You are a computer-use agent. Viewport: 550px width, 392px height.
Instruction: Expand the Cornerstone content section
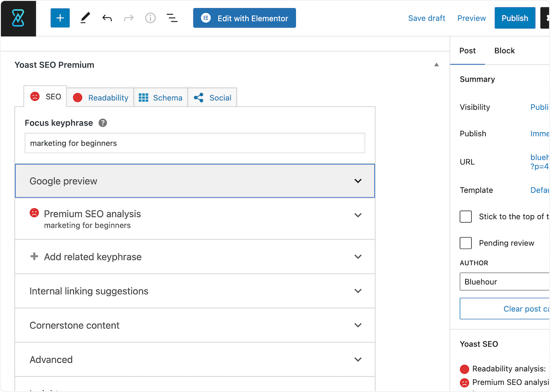coord(195,326)
